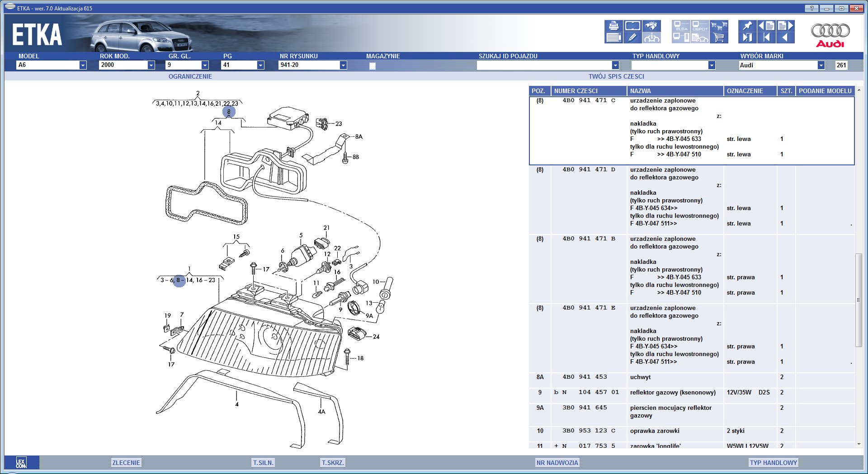Viewport: 868px width, 474px height.
Task: Click the rounded frame icon beside the printer
Action: [632, 26]
